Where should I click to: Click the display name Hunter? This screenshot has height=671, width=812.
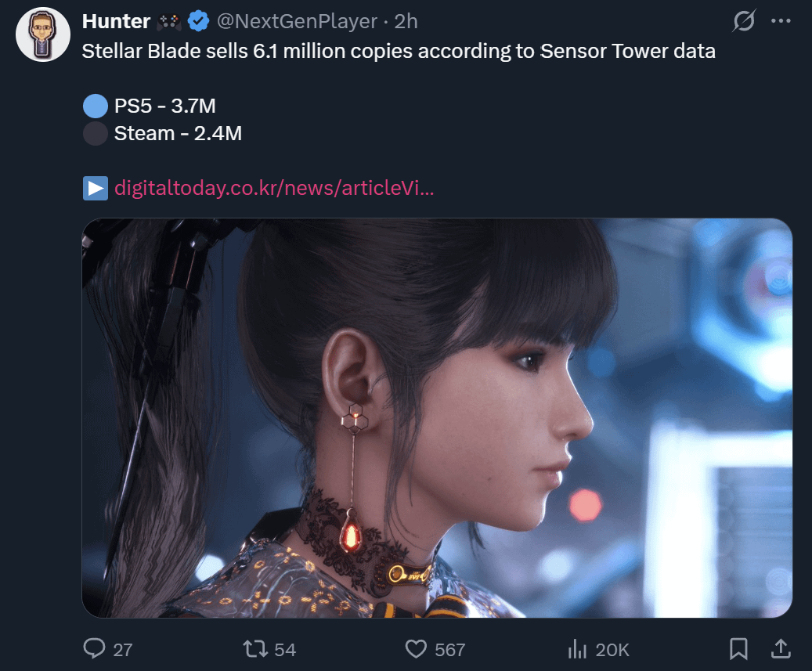pyautogui.click(x=116, y=22)
